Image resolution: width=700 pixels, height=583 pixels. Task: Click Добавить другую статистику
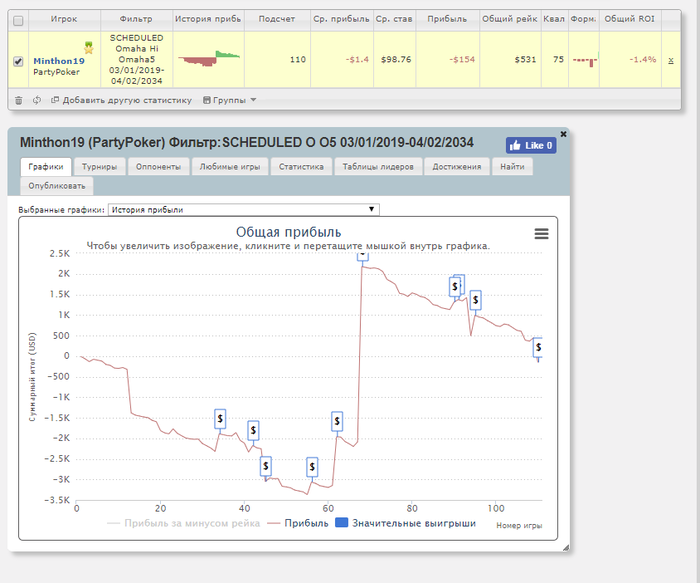tap(121, 100)
